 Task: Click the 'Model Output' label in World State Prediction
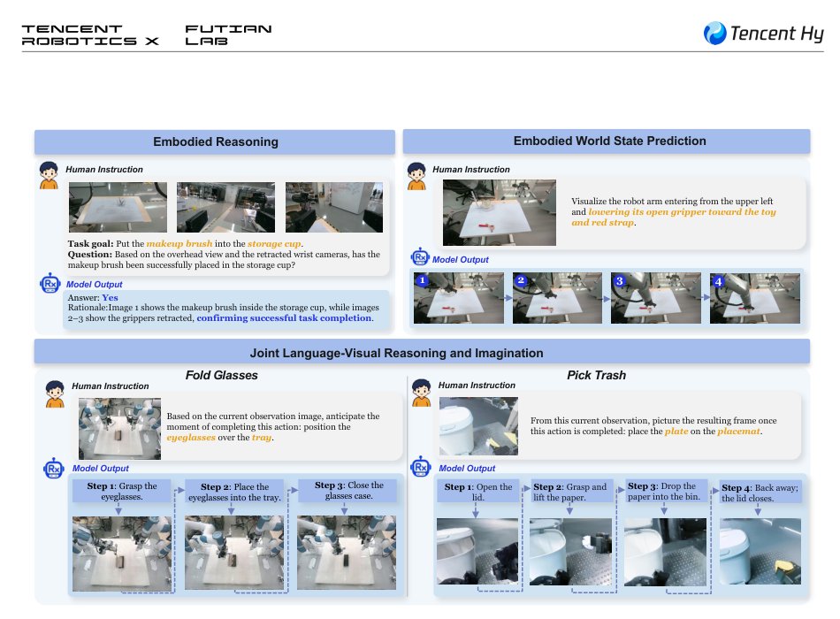(x=461, y=259)
